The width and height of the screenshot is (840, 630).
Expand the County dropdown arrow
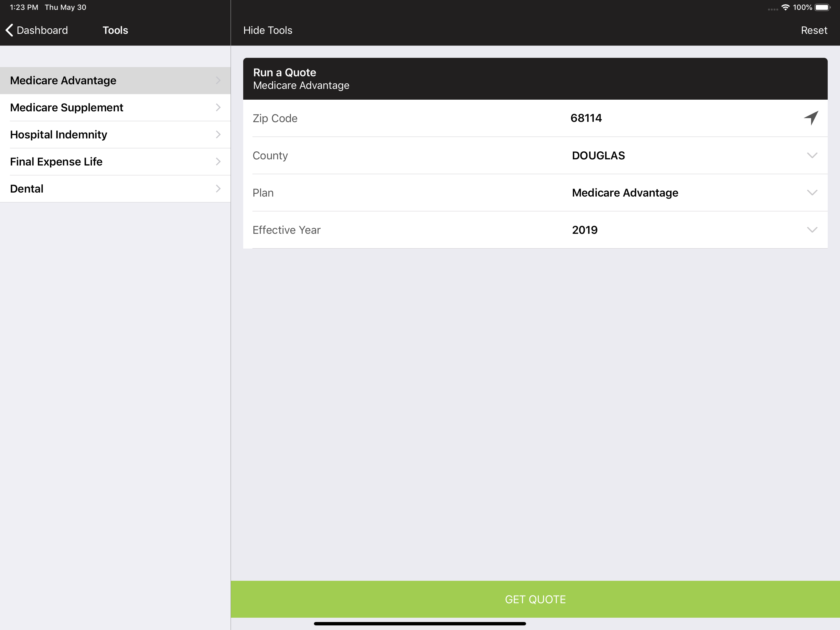812,155
